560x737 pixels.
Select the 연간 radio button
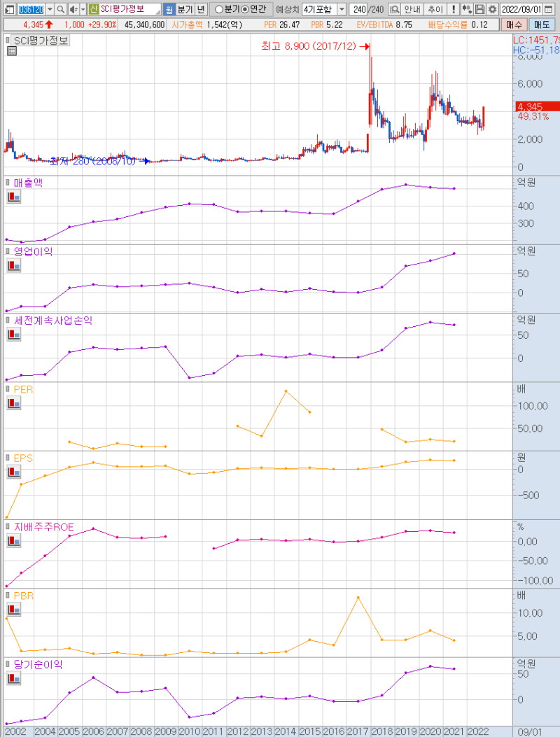pos(244,9)
